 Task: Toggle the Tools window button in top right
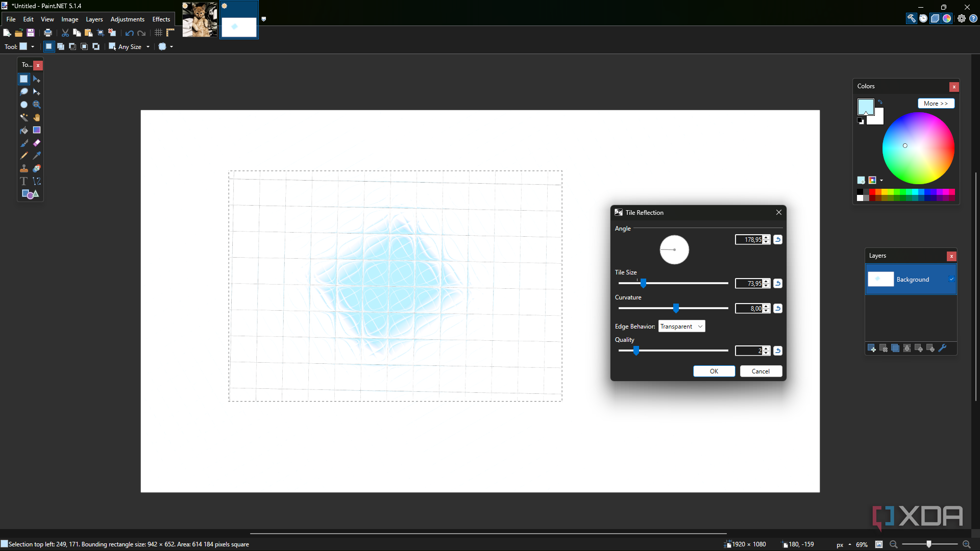pyautogui.click(x=912, y=18)
